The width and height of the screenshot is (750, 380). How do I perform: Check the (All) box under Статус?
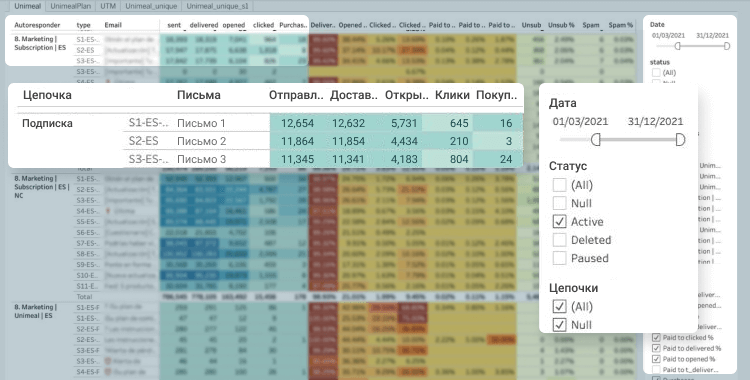click(x=559, y=185)
